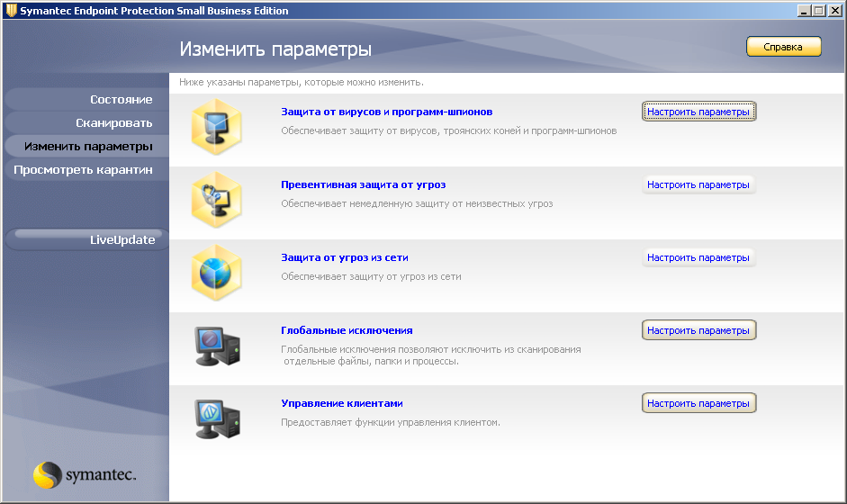Configure settings for Управление клиентами

pyautogui.click(x=698, y=403)
